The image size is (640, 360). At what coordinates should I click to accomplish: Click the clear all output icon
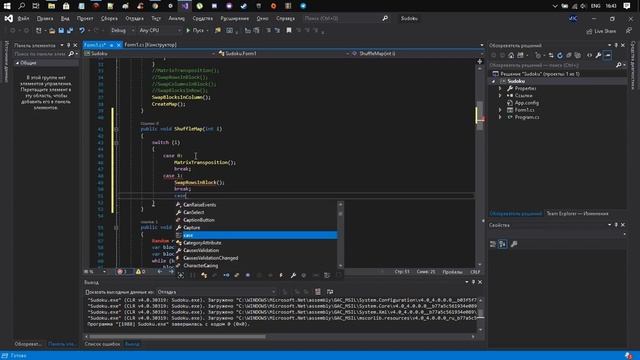[318, 292]
